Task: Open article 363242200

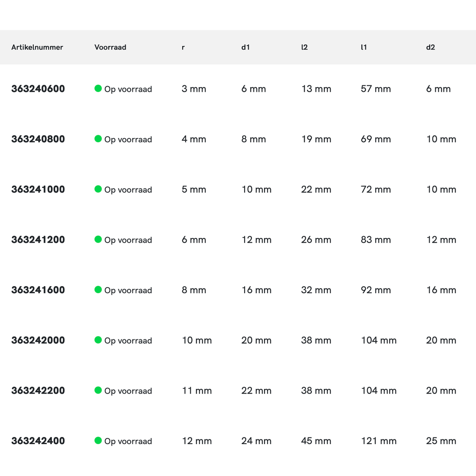Action: pos(38,391)
